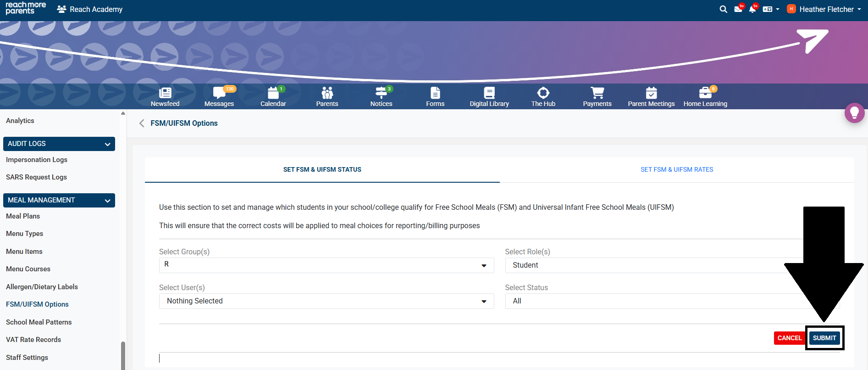Select the Set FSM & UIFSM Status tab
Image resolution: width=868 pixels, height=370 pixels.
click(322, 170)
